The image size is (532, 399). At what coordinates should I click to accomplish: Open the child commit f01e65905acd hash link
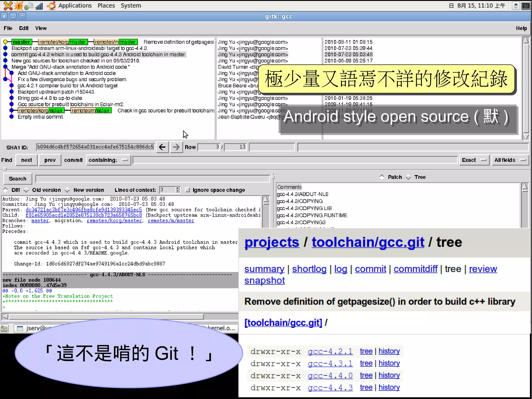point(84,215)
